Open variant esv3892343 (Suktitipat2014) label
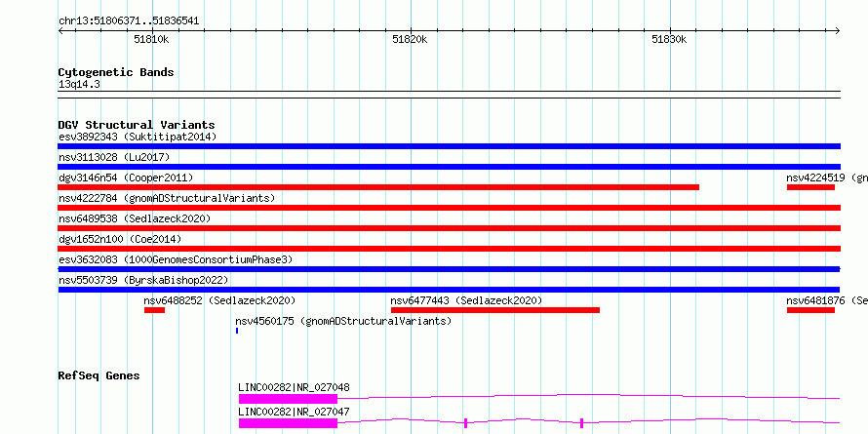This screenshot has width=868, height=434. pyautogui.click(x=138, y=137)
